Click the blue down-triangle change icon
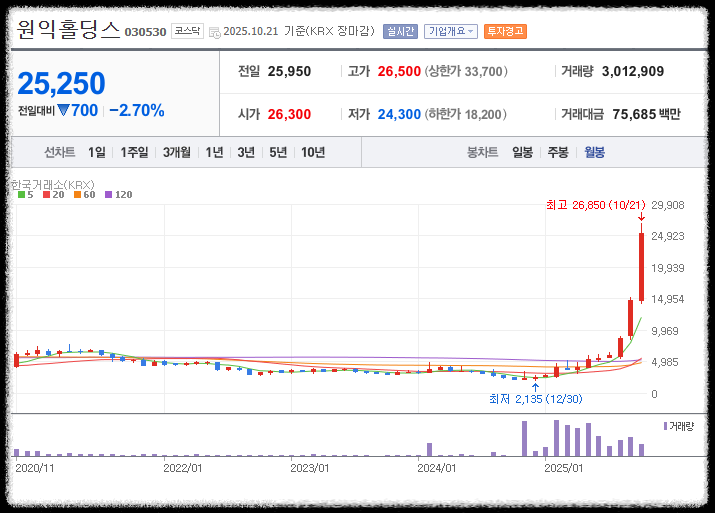This screenshot has width=715, height=513. (x=63, y=110)
